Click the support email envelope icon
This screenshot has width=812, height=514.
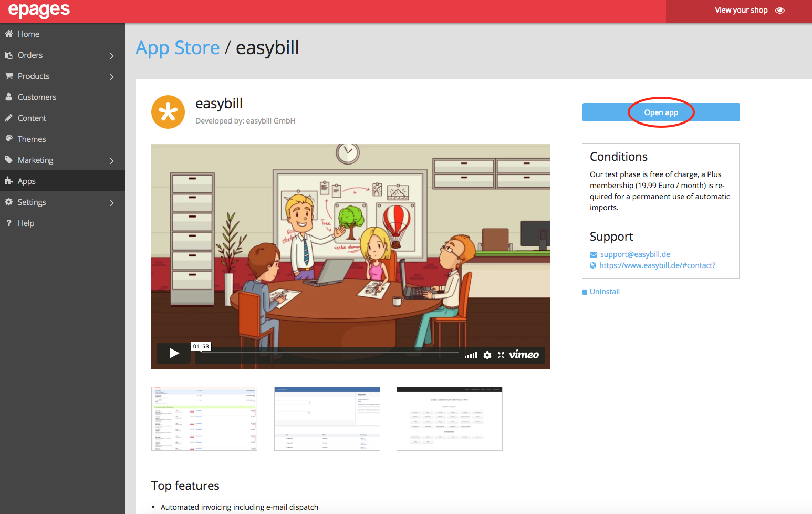point(594,254)
